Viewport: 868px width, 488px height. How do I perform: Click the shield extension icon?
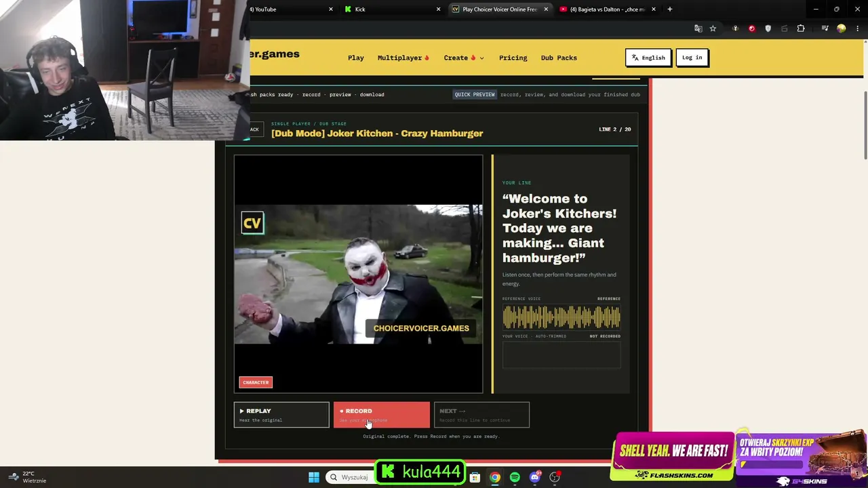click(768, 28)
